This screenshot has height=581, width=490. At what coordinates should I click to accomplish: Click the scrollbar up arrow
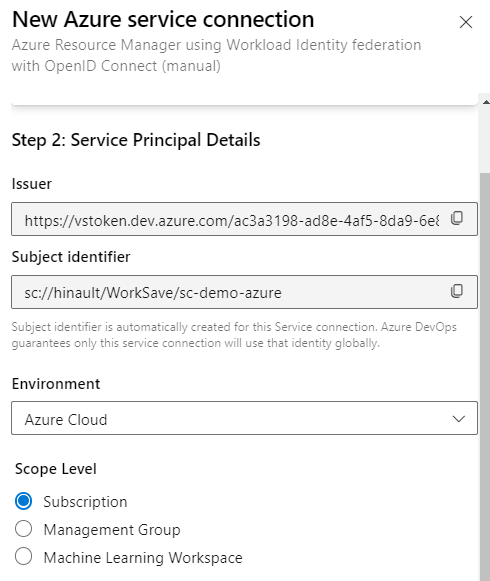tap(486, 102)
